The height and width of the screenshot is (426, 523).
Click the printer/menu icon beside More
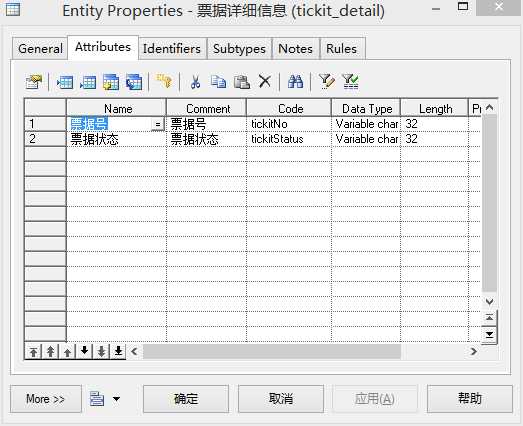click(x=97, y=399)
